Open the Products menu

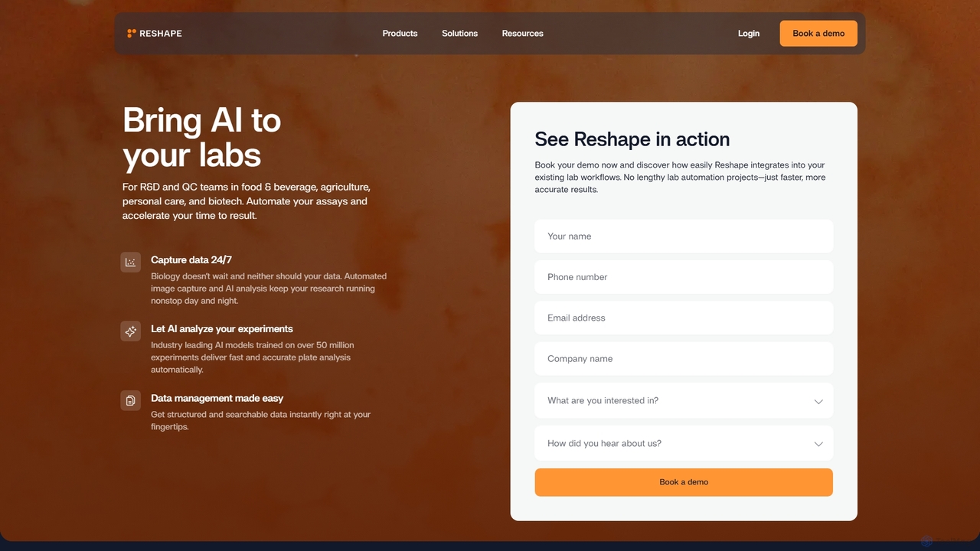click(x=400, y=34)
